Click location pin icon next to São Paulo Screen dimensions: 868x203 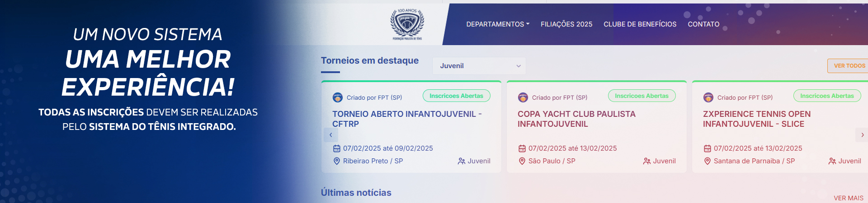pyautogui.click(x=522, y=161)
